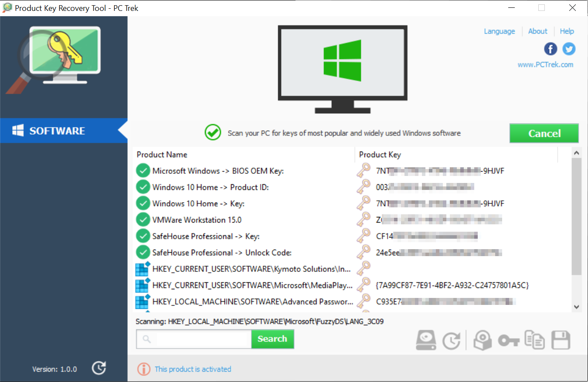Click the clock refresh icon in bottom toolbar
The width and height of the screenshot is (588, 382).
(x=452, y=341)
